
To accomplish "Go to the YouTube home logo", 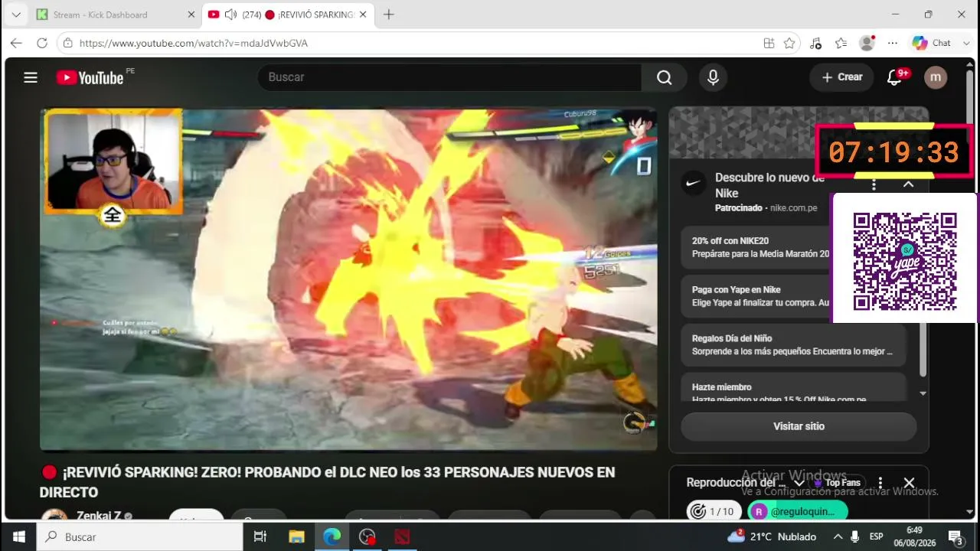I will (90, 77).
